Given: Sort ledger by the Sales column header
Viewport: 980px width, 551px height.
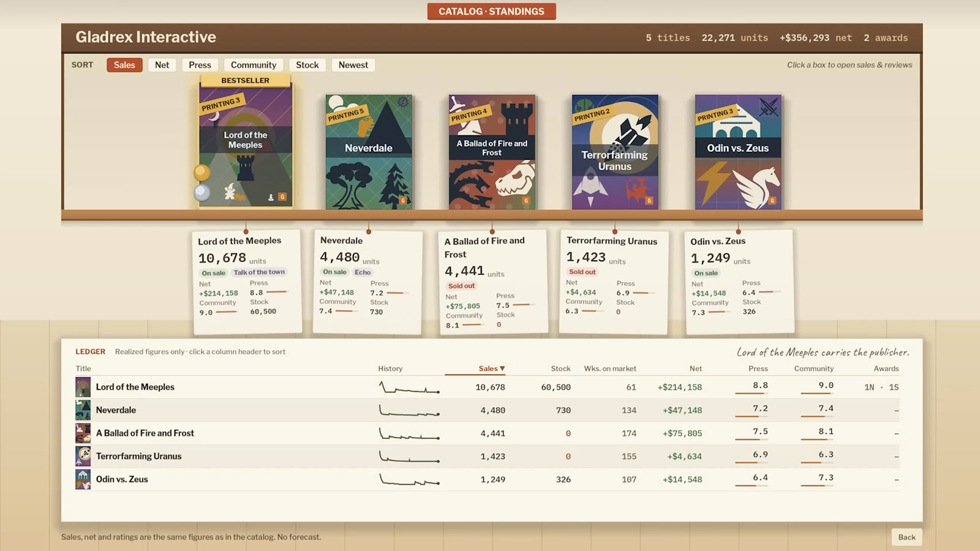Looking at the screenshot, I should [x=491, y=369].
